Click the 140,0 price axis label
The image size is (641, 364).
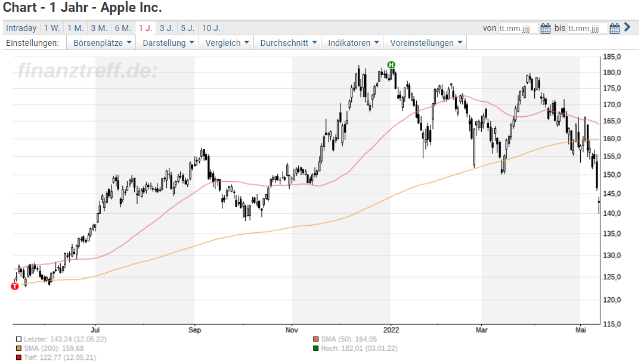[612, 213]
